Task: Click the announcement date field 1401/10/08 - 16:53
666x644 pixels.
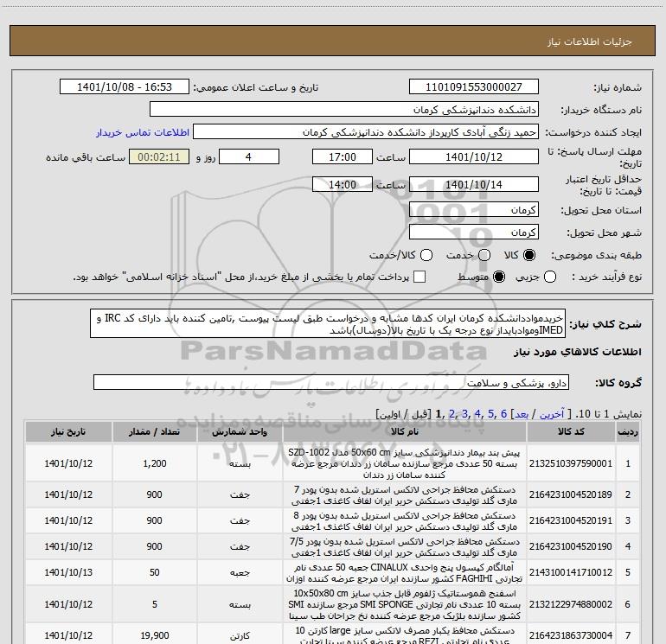Action: (x=125, y=86)
